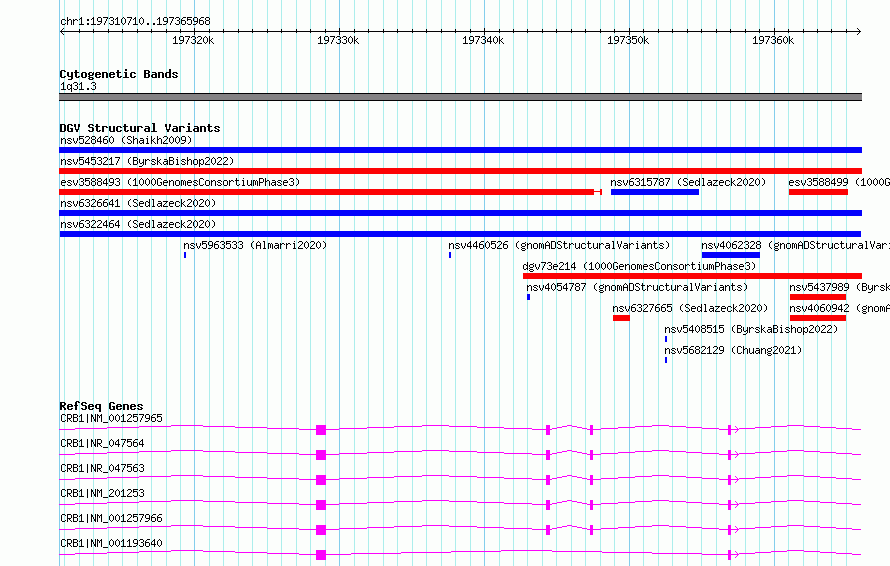Open nsv6315787 (Sedlazeck2020) blue bar
Viewport: 890px width, 566px height.
655,192
